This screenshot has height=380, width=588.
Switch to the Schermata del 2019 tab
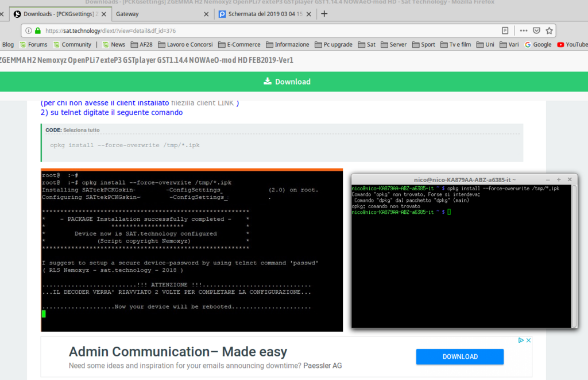[265, 14]
